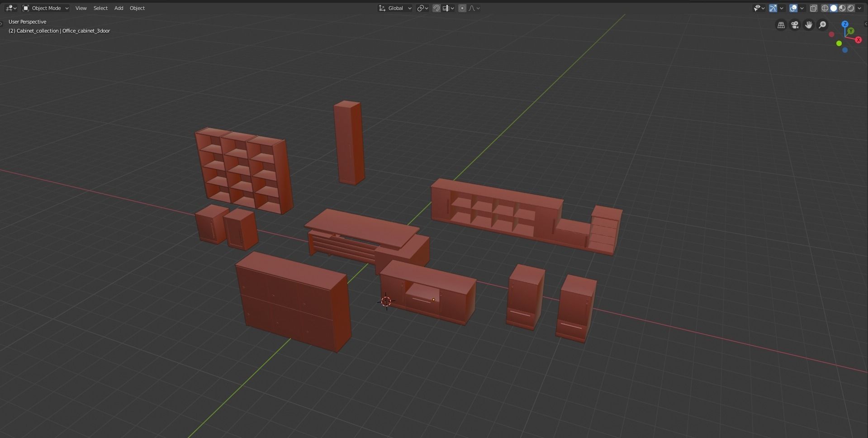Open the overlays options dropdown arrow
This screenshot has height=438, width=868.
click(802, 8)
